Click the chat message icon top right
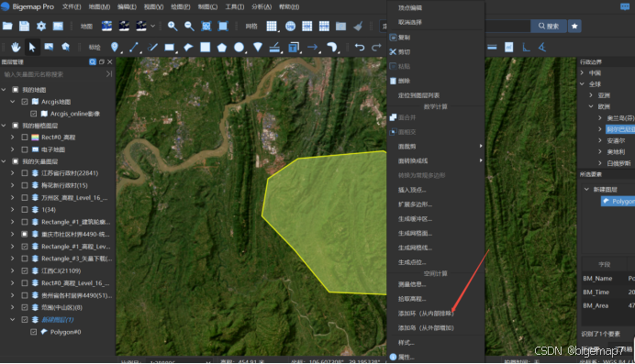 (625, 6)
